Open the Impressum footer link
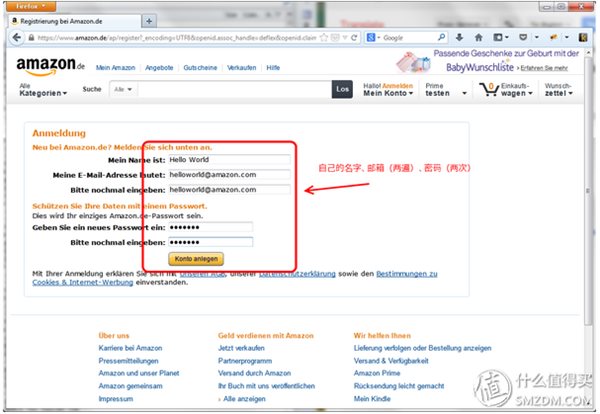Viewport: 600px width, 414px height. (x=116, y=399)
